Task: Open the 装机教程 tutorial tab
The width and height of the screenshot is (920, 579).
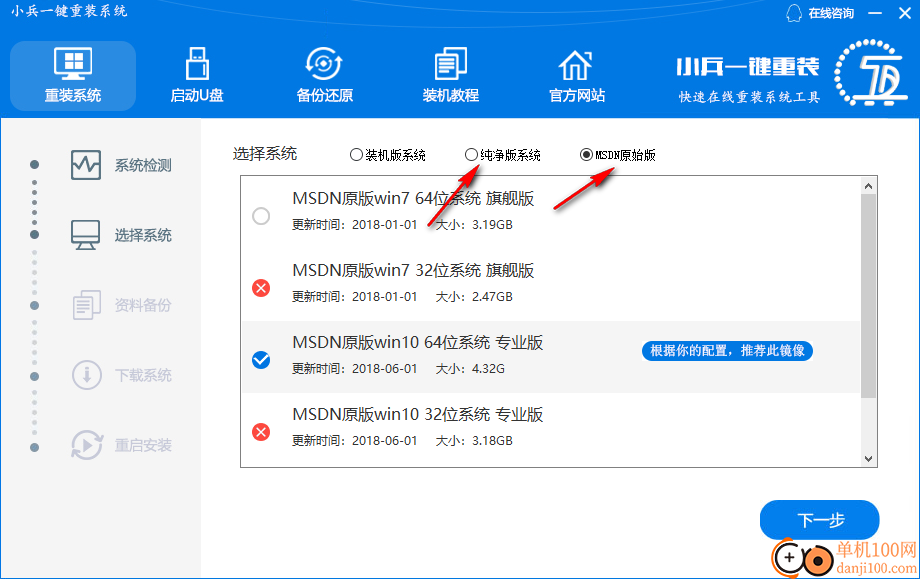Action: [x=451, y=76]
